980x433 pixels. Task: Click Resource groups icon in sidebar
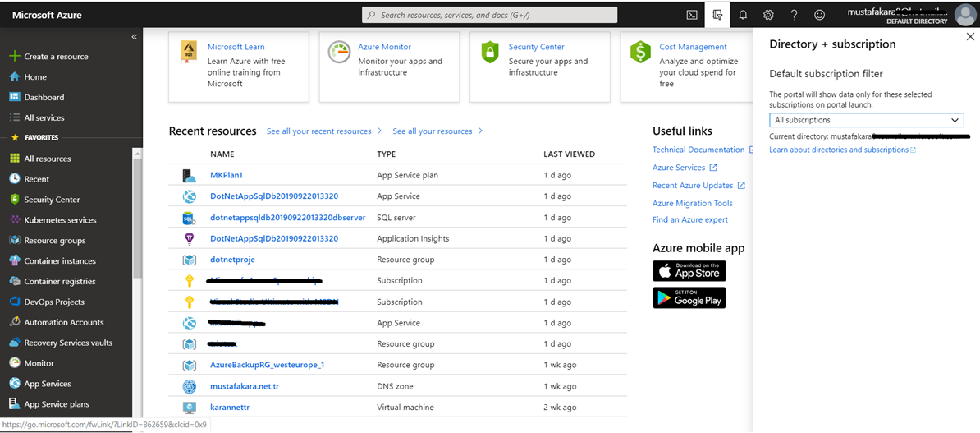coord(15,240)
